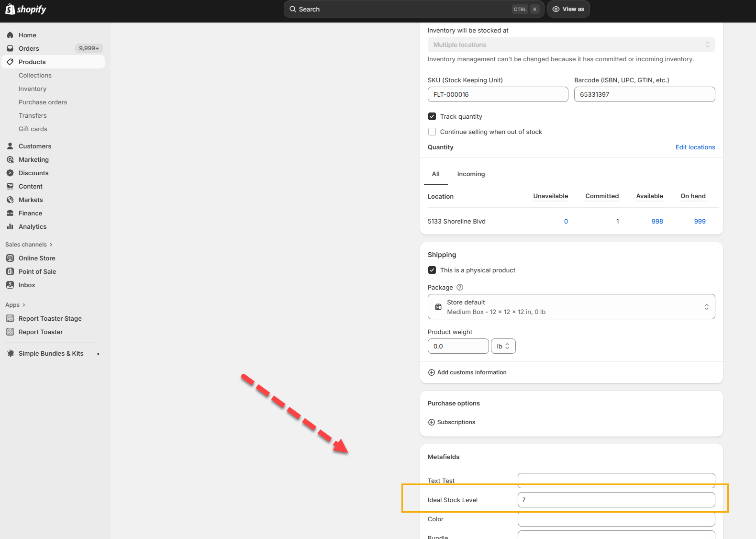Click the Add customs information plus icon
The height and width of the screenshot is (539, 756).
click(432, 372)
